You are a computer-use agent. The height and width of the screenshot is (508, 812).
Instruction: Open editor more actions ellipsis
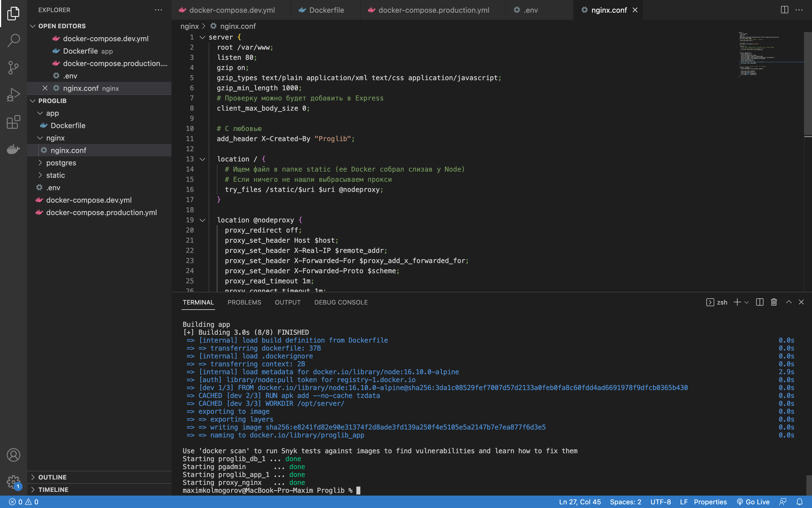(799, 10)
